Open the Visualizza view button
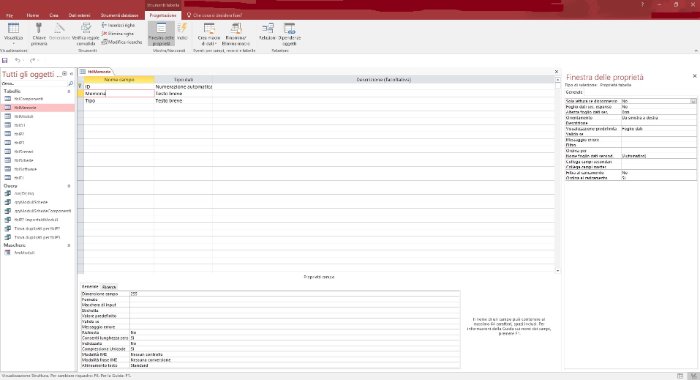The width and height of the screenshot is (700, 380). [13, 33]
